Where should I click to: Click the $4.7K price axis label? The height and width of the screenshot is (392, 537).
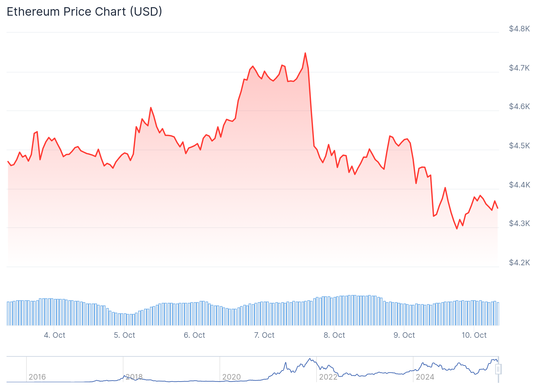point(519,68)
